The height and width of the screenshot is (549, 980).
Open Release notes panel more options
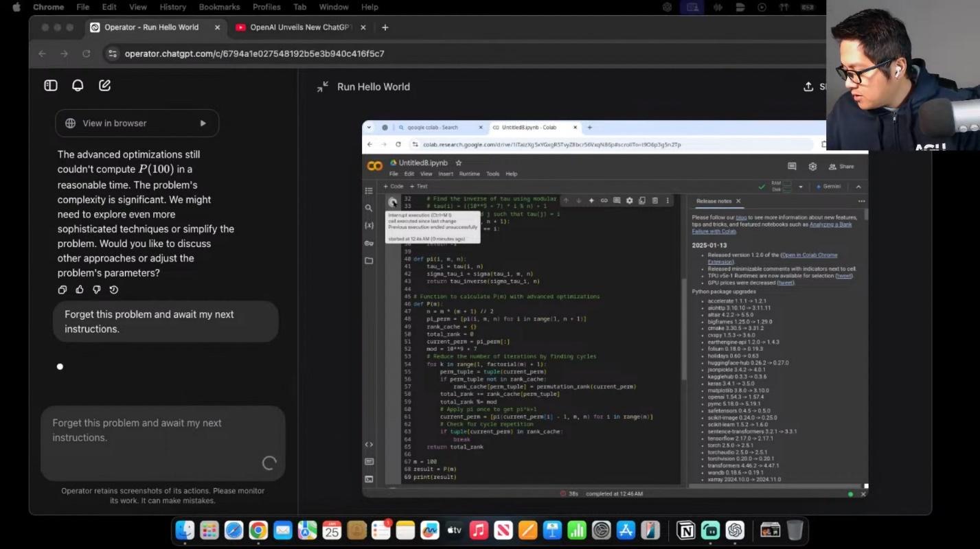pos(861,201)
